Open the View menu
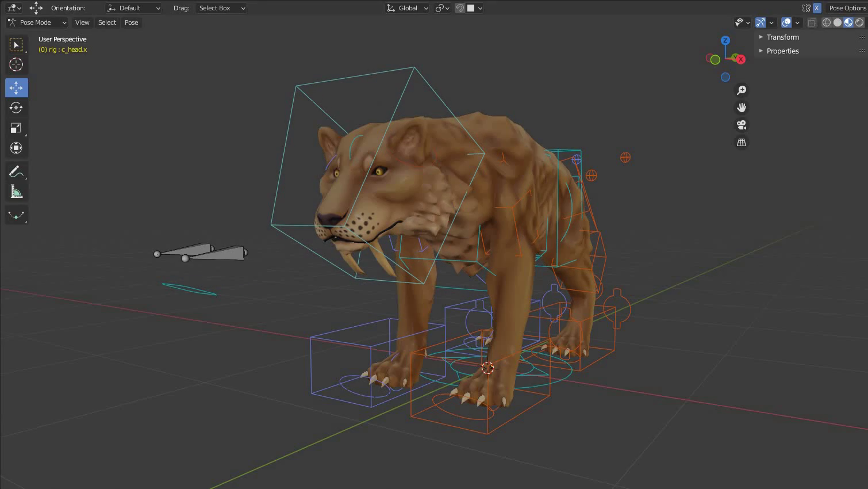 click(x=82, y=22)
